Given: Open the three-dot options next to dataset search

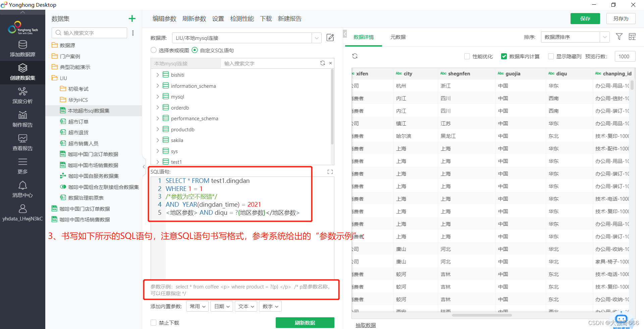Looking at the screenshot, I should tap(133, 33).
